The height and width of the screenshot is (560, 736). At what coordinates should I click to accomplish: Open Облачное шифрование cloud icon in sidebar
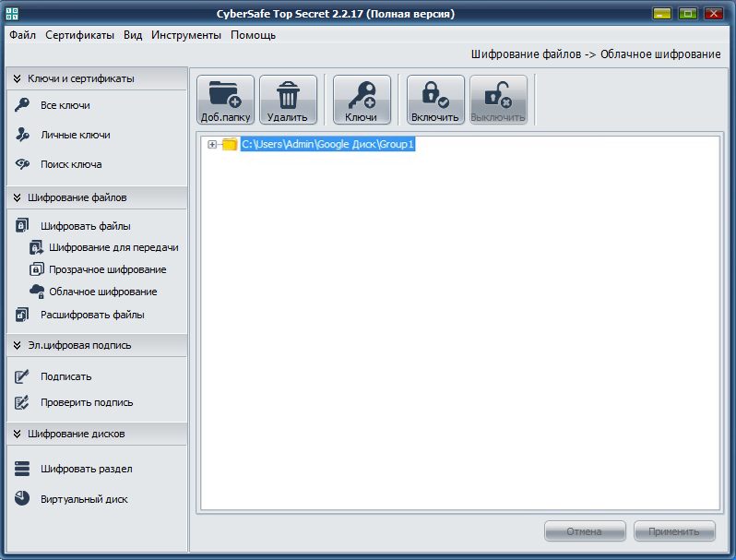coord(37,292)
